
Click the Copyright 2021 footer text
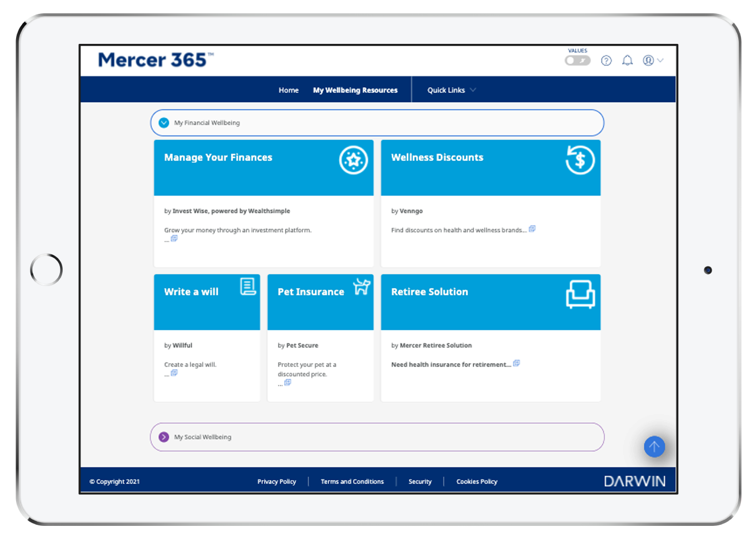tap(114, 481)
